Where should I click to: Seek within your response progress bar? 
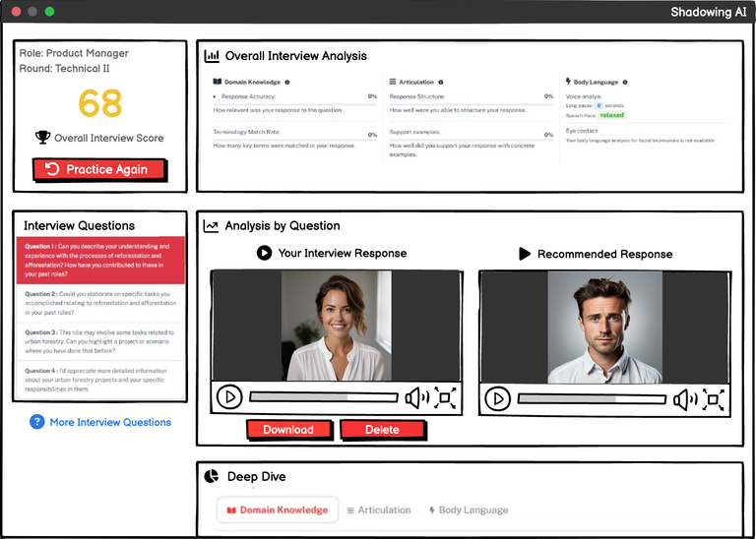[x=324, y=397]
